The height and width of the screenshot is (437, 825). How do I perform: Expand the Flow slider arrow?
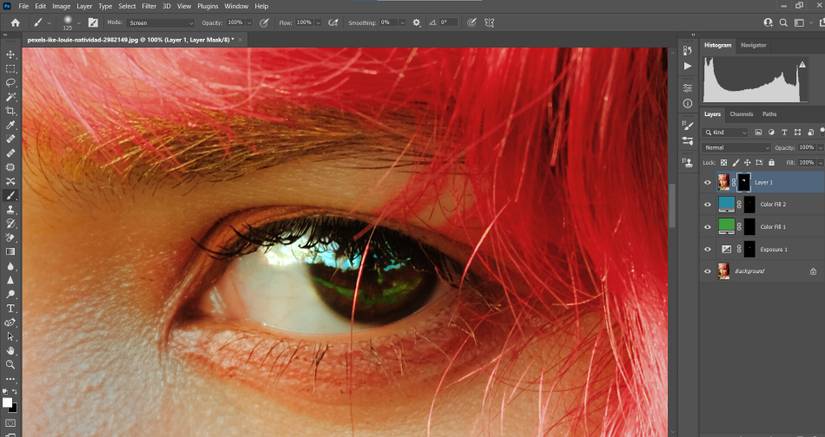318,23
